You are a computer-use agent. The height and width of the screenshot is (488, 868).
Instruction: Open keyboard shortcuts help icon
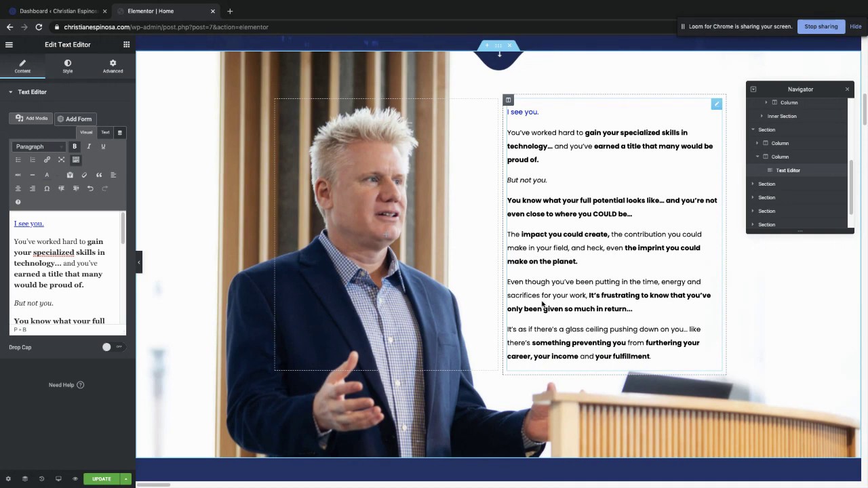pyautogui.click(x=18, y=202)
